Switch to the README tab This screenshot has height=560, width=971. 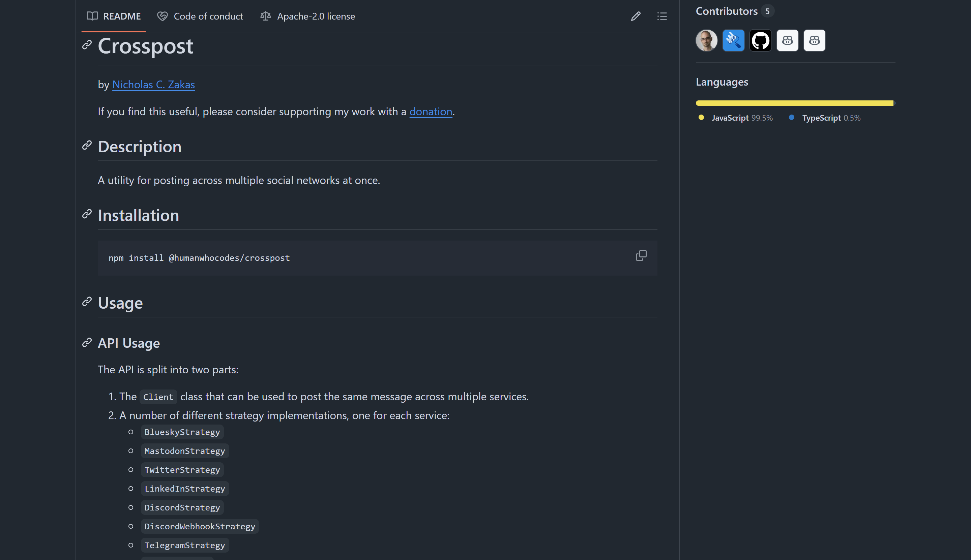point(114,16)
